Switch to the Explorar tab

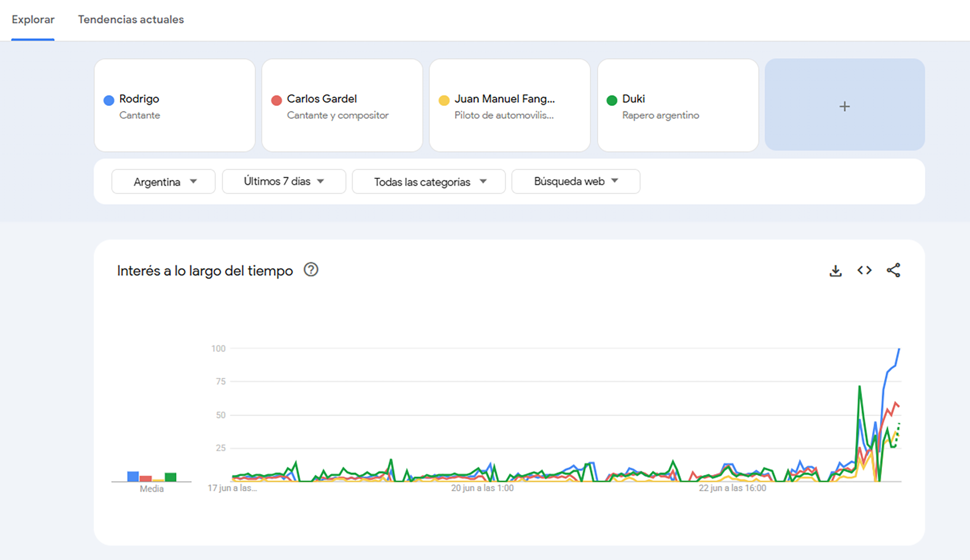(33, 20)
